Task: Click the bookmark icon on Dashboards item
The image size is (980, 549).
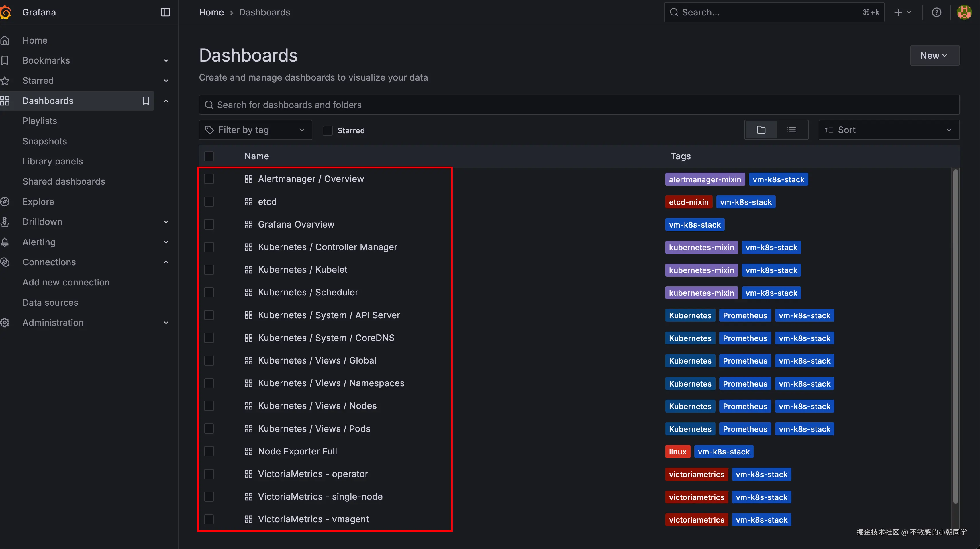Action: (146, 101)
